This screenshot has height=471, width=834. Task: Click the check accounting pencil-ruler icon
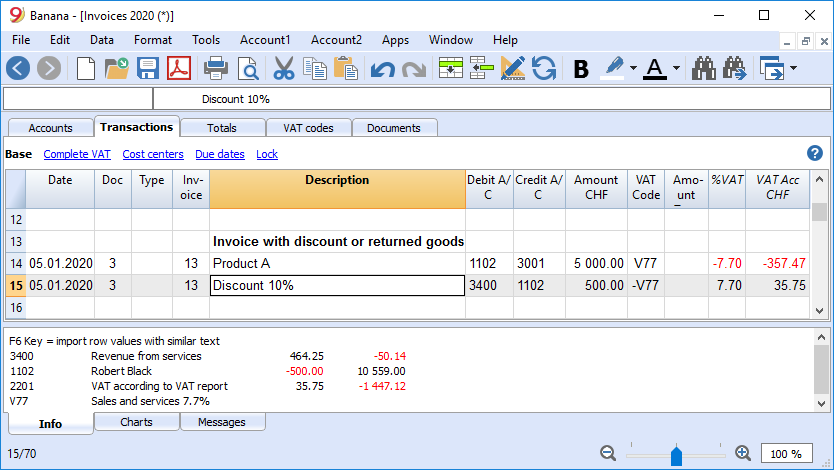513,69
